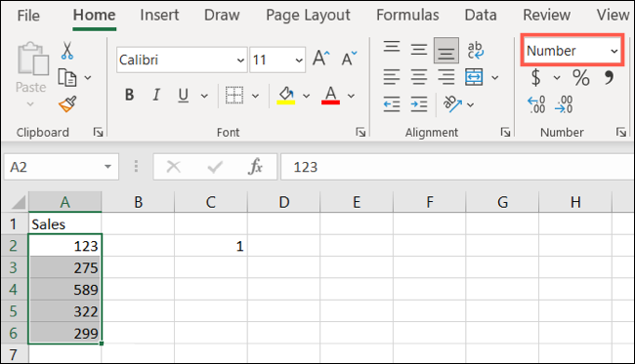
Task: Open Alignment group dialog launcher
Action: click(505, 132)
